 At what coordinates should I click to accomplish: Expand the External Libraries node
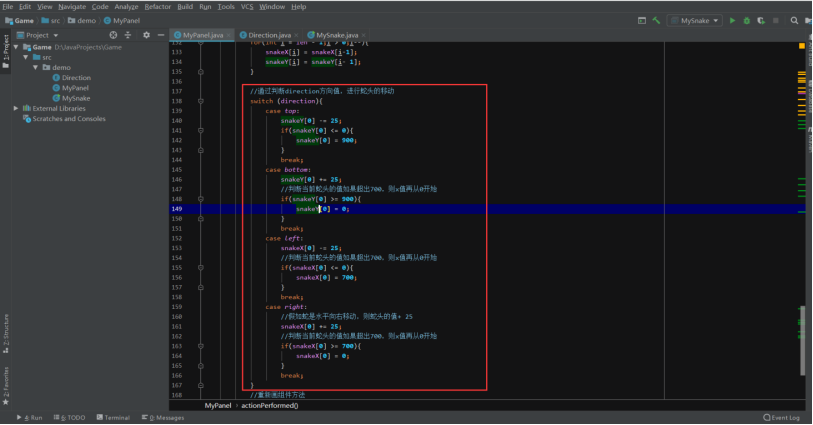(x=16, y=108)
